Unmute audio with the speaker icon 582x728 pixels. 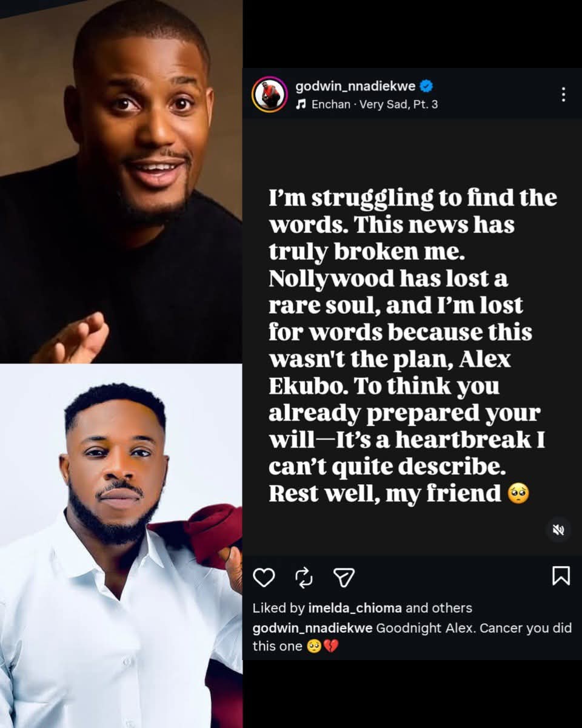558,530
